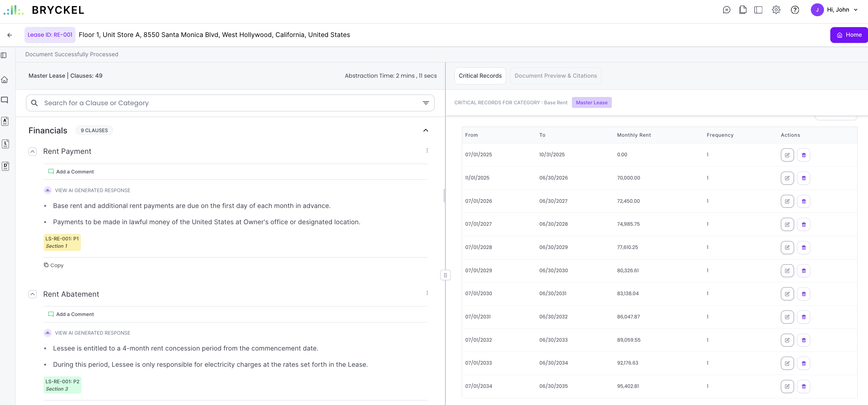Collapse the Rent Abatement clause
Image resolution: width=868 pixels, height=405 pixels.
coord(32,294)
